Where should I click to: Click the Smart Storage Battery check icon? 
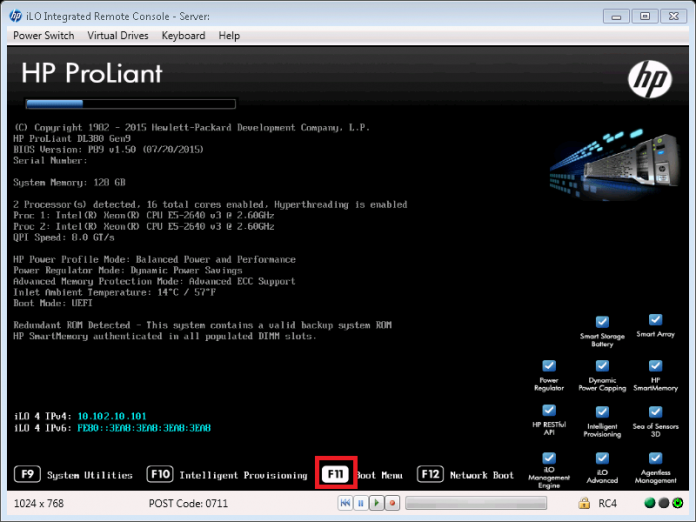602,321
